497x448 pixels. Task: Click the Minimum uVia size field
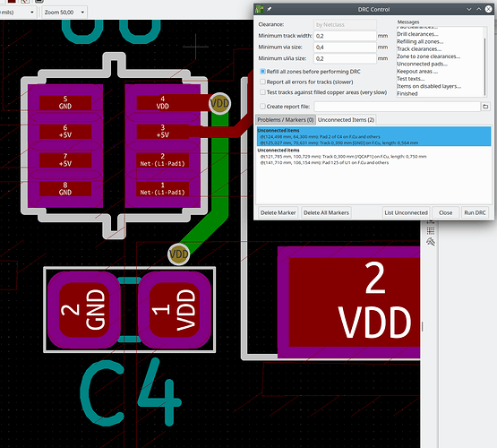[345, 58]
